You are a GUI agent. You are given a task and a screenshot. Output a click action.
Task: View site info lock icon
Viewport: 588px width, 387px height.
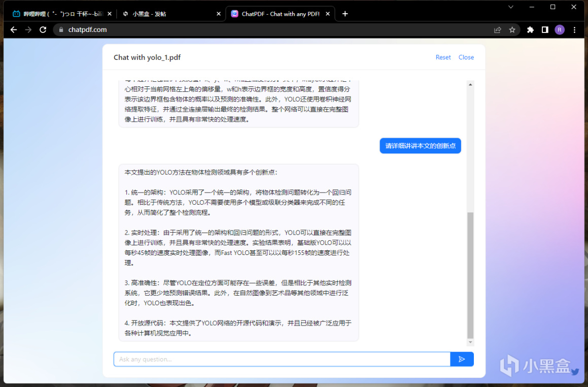(61, 29)
